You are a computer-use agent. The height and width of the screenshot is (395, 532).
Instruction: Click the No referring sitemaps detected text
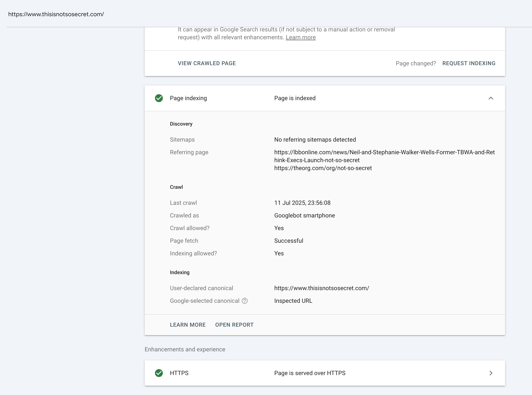[x=315, y=140]
